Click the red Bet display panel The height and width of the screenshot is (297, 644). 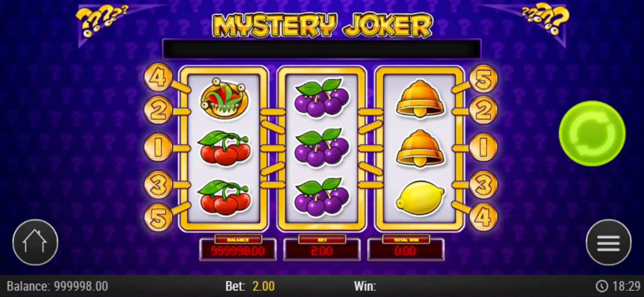pyautogui.click(x=322, y=248)
